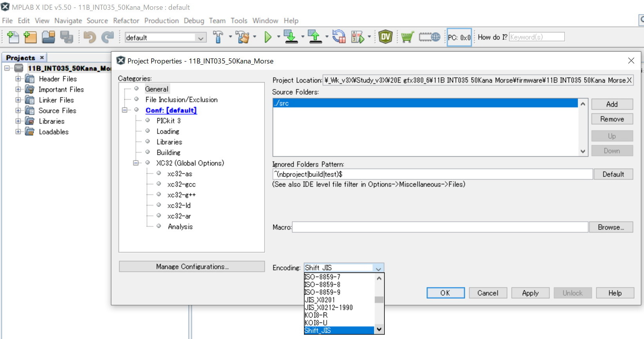Screen dimensions: 644x339
Task: Select the General category
Action: coord(157,89)
